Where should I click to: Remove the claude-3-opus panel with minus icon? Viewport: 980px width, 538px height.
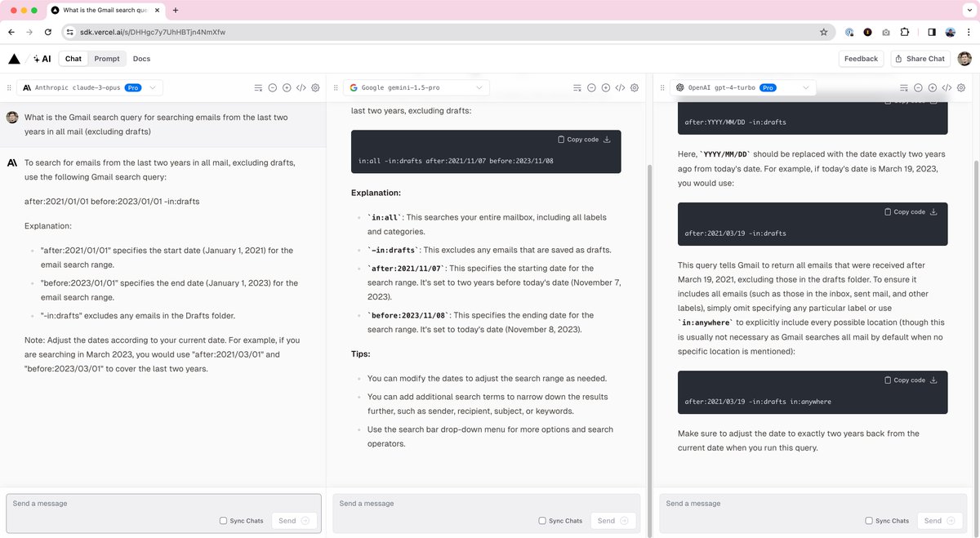tap(273, 87)
